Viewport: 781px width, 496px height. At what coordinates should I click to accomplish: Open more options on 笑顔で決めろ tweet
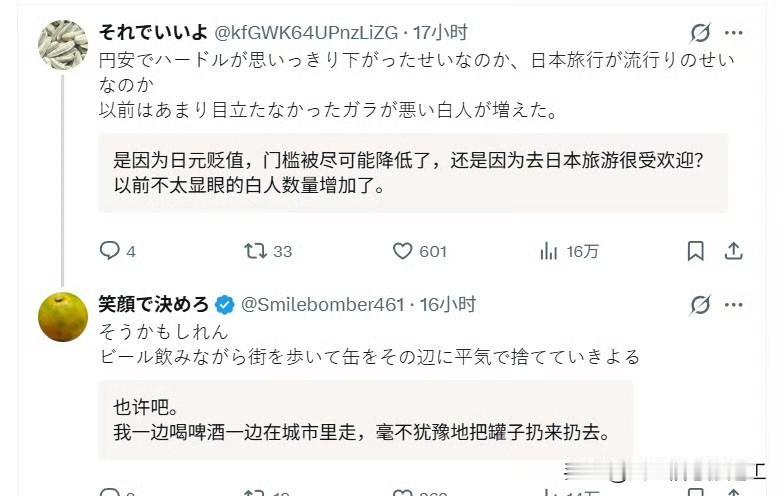point(734,305)
